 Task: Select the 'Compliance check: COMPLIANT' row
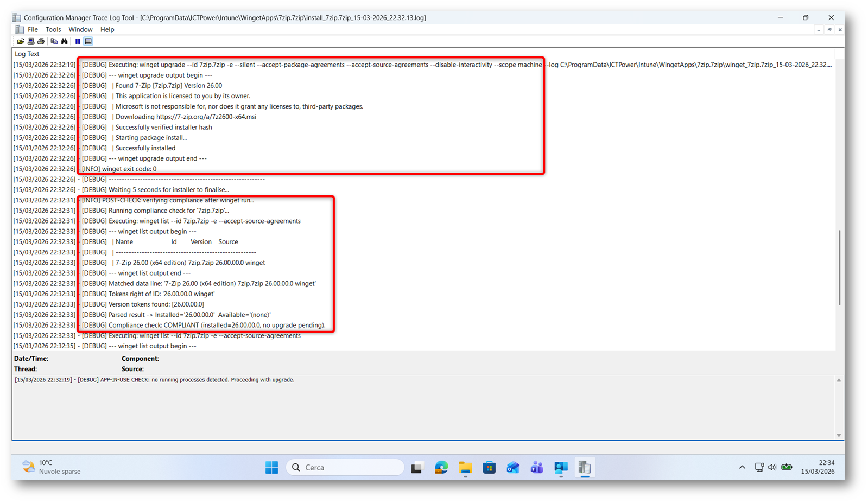click(423, 325)
